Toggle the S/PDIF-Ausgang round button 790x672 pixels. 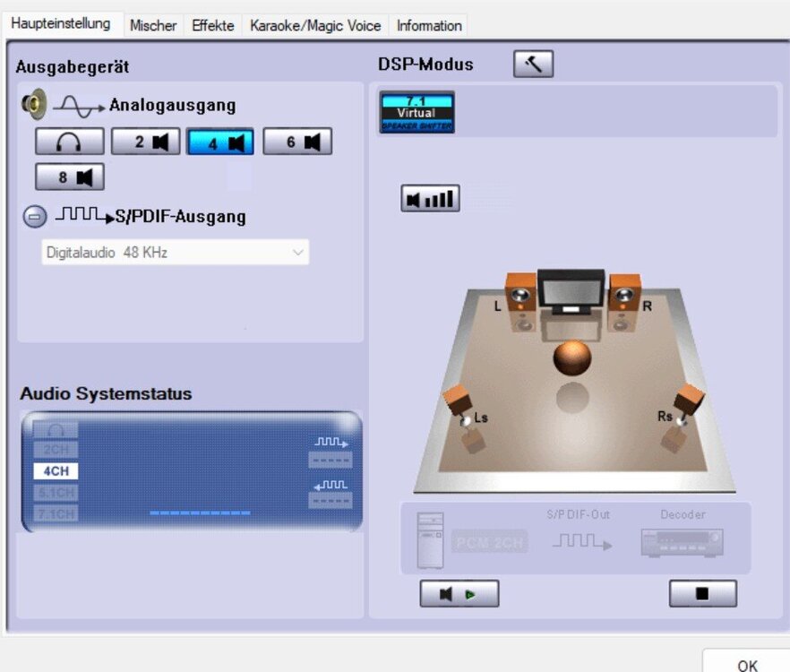[x=35, y=216]
